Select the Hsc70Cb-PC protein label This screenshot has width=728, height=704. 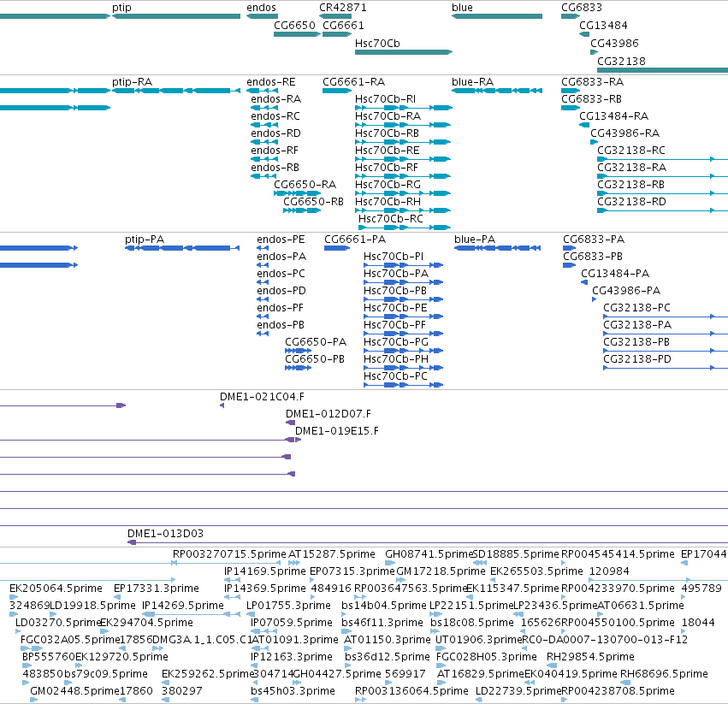tap(395, 376)
